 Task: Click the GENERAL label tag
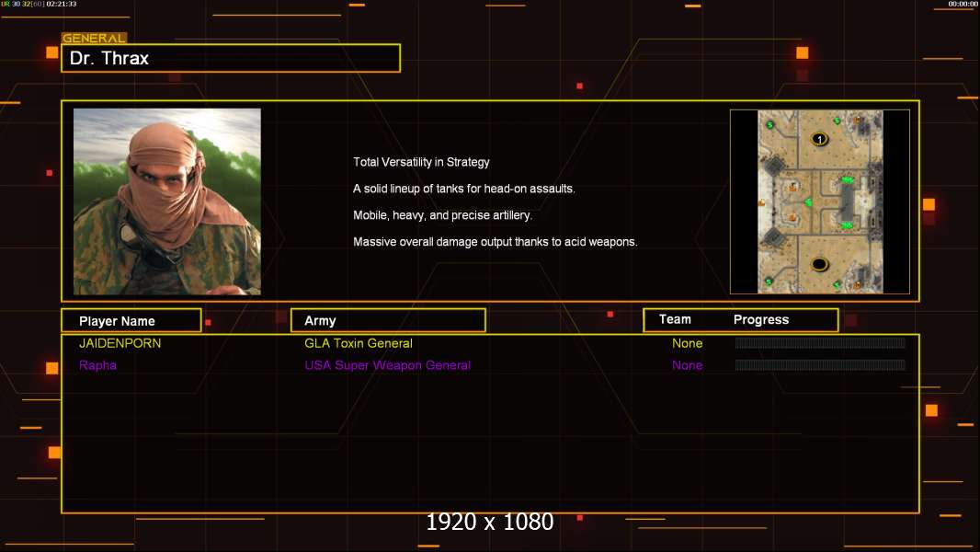point(95,38)
